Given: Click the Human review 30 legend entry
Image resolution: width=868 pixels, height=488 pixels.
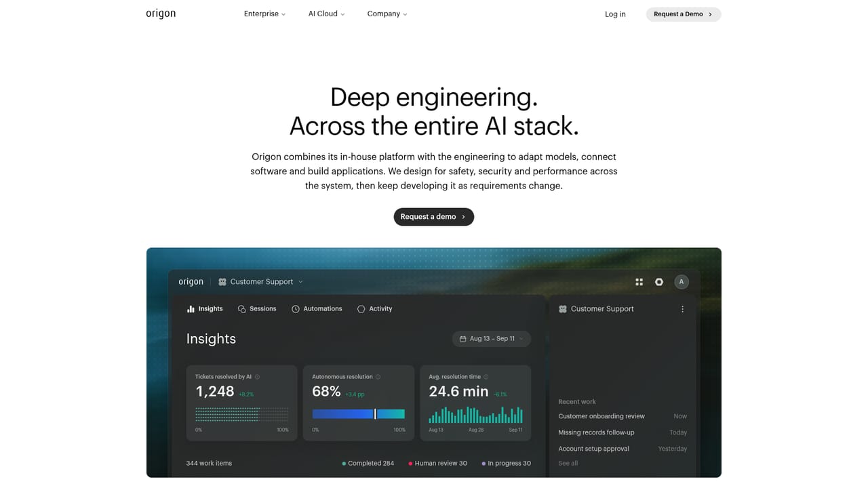Looking at the screenshot, I should (437, 464).
